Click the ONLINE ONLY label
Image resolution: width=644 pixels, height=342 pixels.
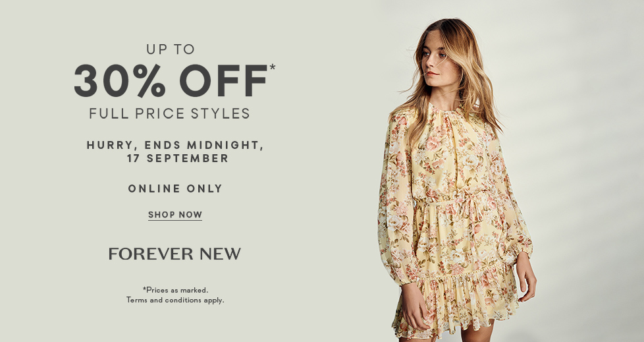click(175, 188)
